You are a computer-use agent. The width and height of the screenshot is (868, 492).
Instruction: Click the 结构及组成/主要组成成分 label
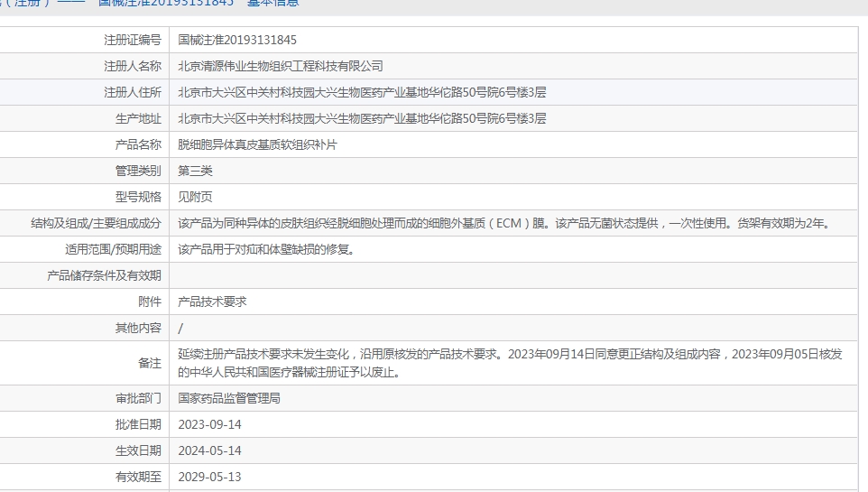(96, 223)
